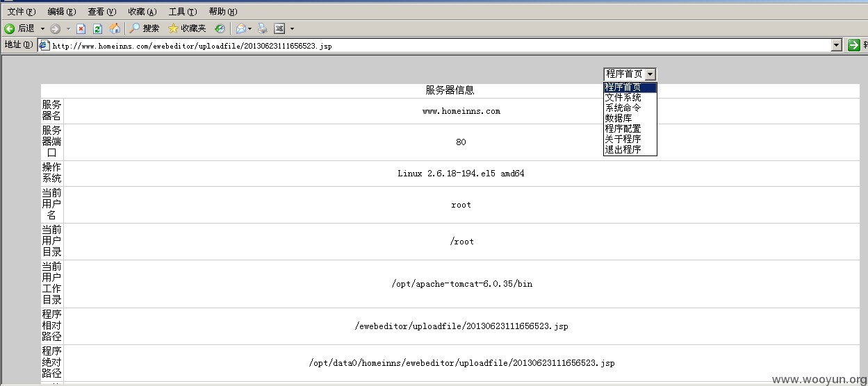Click the page icon in address bar

tap(44, 45)
